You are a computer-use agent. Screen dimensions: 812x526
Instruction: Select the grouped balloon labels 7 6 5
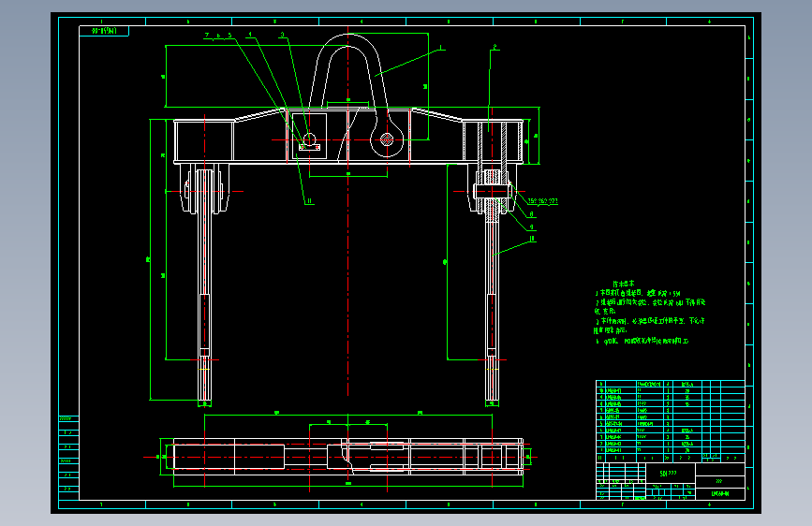218,36
